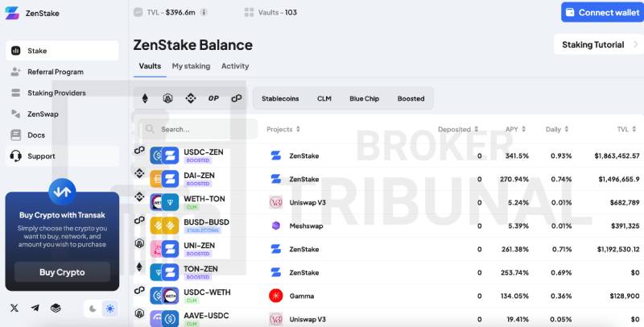Filter by Arbitrum network icon
Viewport: 644px width, 327px height.
pos(167,98)
